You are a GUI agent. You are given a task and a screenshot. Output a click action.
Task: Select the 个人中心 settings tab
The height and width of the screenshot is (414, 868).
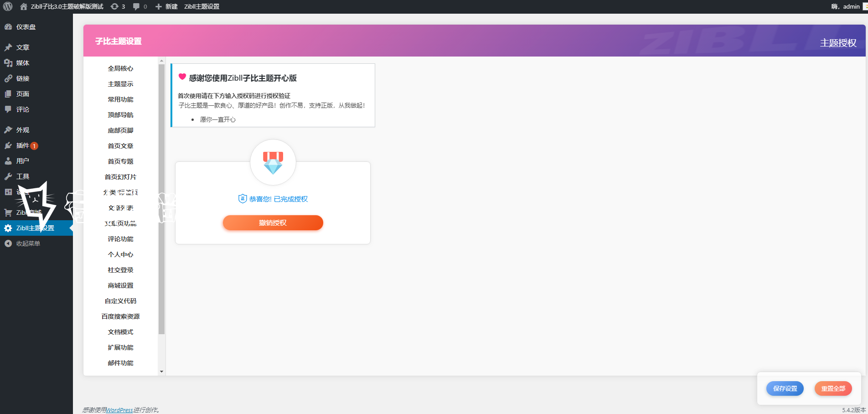[121, 254]
